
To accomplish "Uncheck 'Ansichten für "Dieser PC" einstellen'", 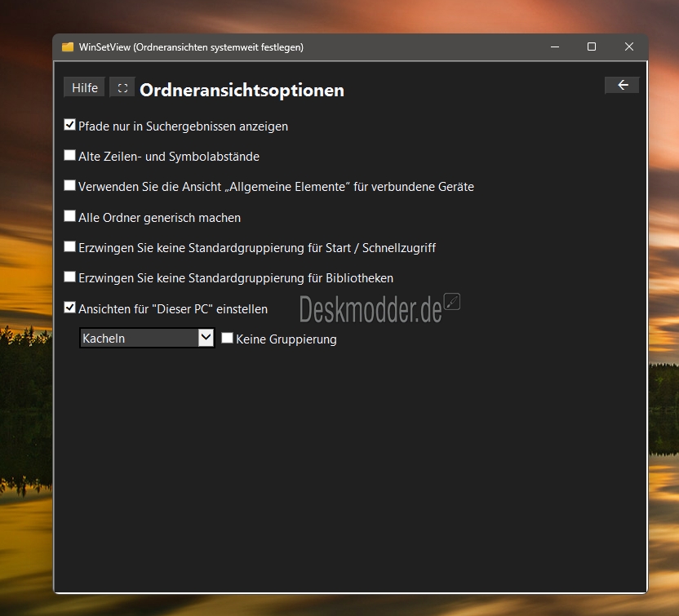I will click(69, 308).
